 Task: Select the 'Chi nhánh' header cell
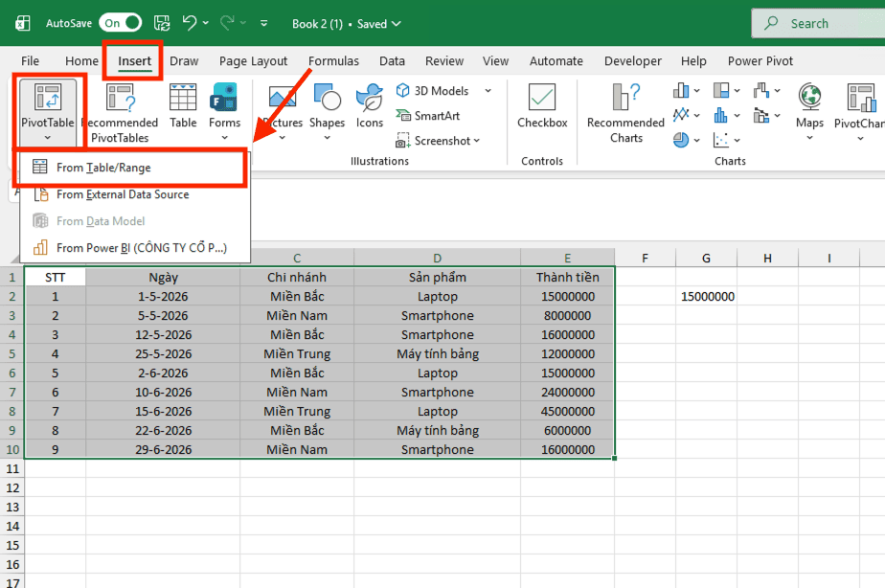(x=297, y=277)
